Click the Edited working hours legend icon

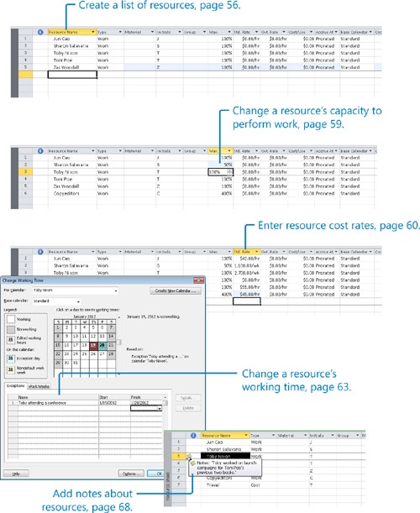[x=11, y=340]
